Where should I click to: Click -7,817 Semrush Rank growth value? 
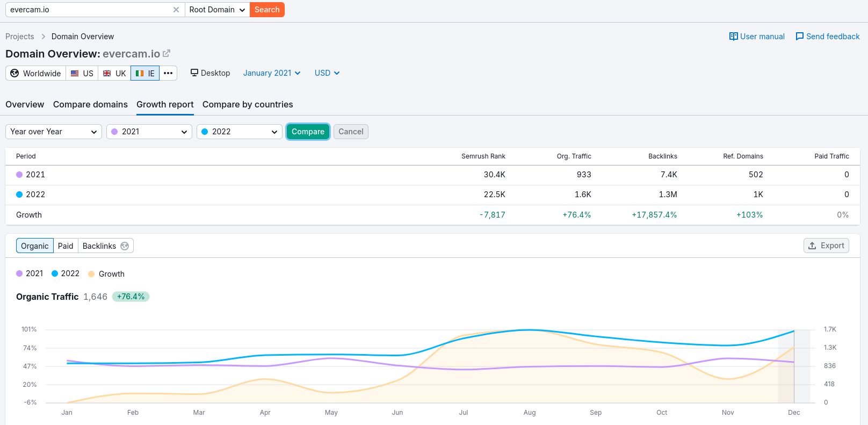point(493,215)
